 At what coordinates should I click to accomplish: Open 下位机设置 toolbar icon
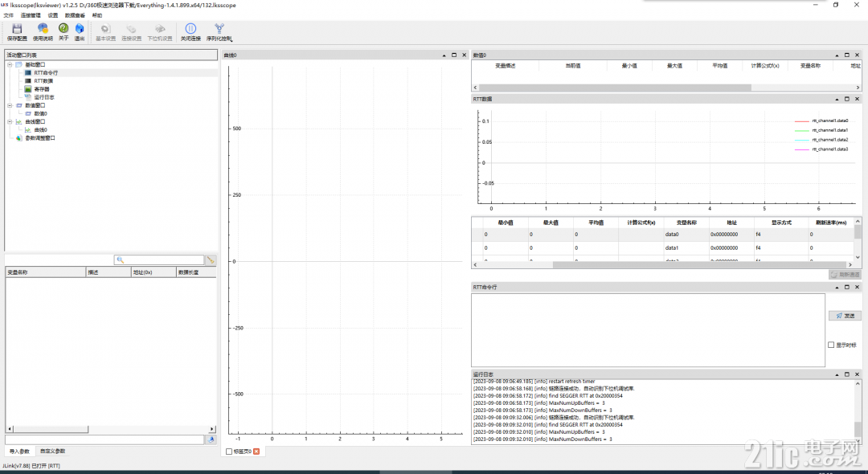[x=159, y=32]
